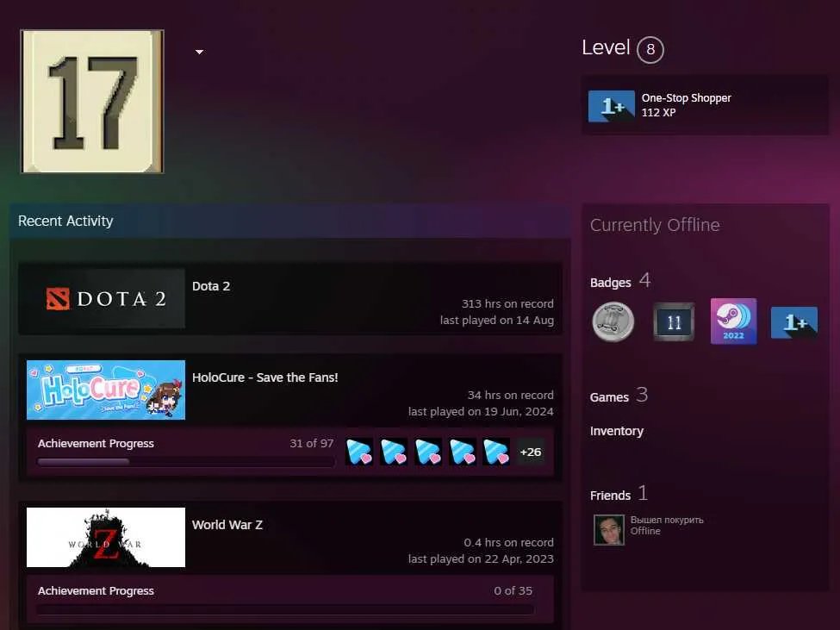Open the Dota 2 game banner
This screenshot has width=840, height=630.
106,298
